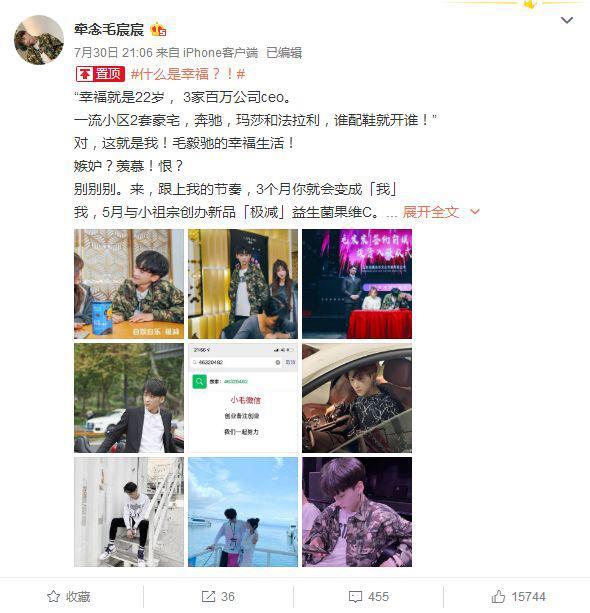
Task: Open the post timestamp 7月30日 21:06
Action: (113, 53)
